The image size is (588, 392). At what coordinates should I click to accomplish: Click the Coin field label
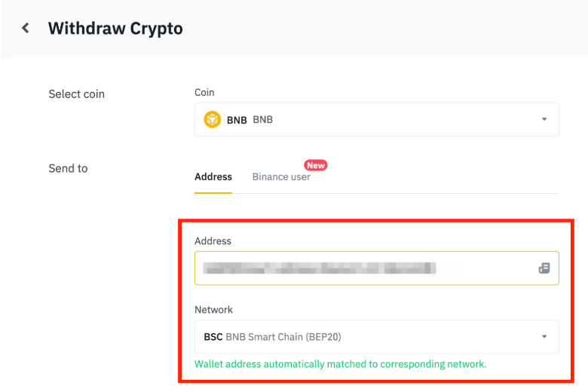coord(204,92)
